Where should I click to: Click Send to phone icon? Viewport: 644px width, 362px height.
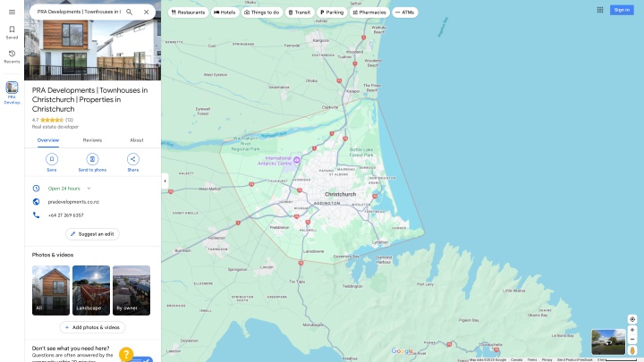point(92,159)
